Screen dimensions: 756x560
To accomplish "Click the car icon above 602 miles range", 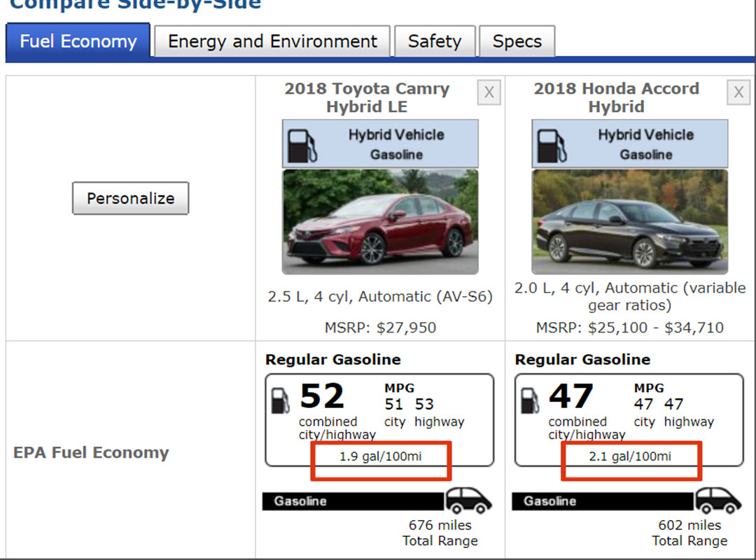I will 717,500.
